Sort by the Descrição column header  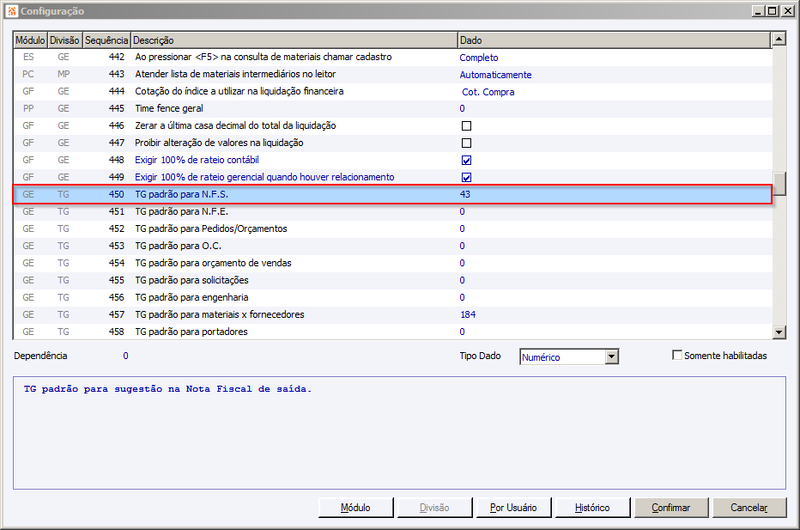(x=294, y=40)
